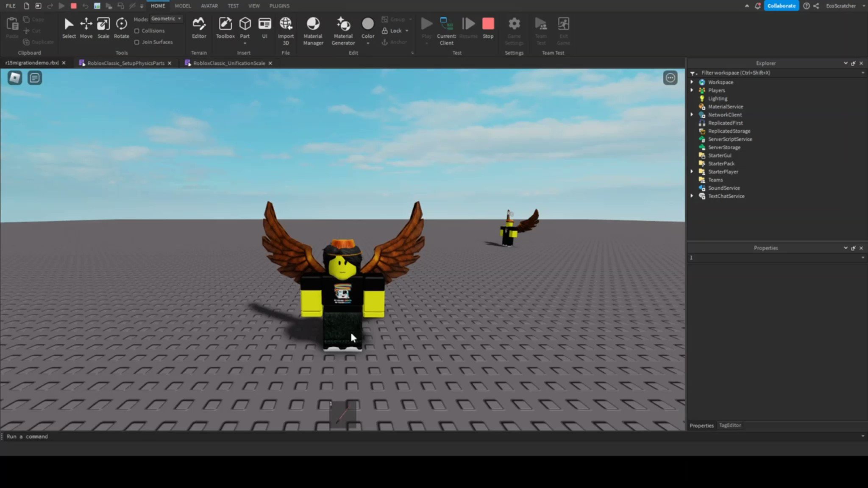Screen dimensions: 868x488
Task: Open the Terrain Editor
Action: (x=199, y=28)
